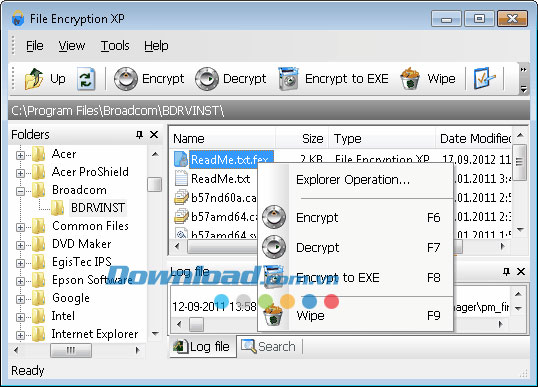Click the File Encryption XP title icon
Viewport: 538px width, 387px height.
pyautogui.click(x=18, y=18)
